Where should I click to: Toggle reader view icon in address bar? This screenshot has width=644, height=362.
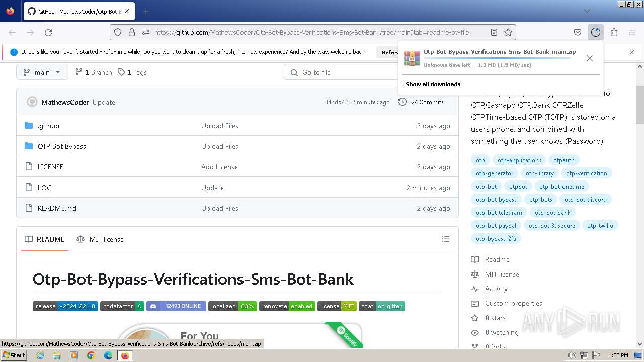494,32
